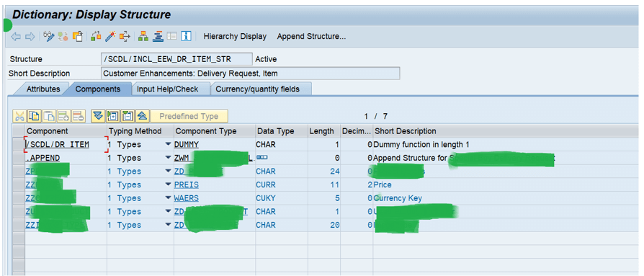This screenshot has height=276, width=644.
Task: Copy the selected component row icon
Action: click(x=35, y=116)
